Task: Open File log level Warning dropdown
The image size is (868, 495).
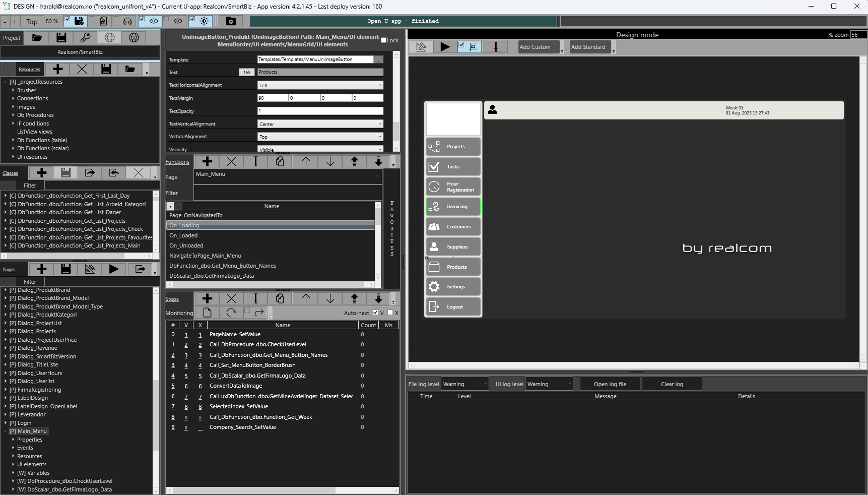Action: [x=464, y=384]
